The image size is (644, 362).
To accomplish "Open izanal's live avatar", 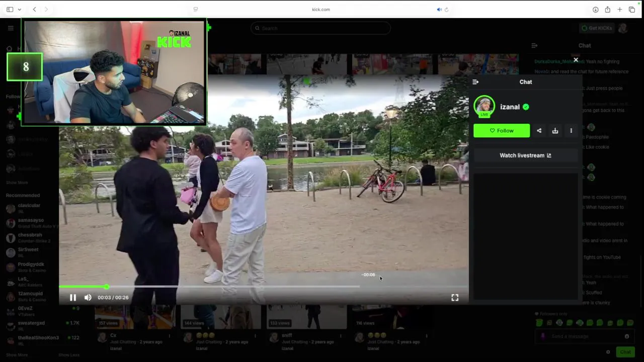I will click(484, 107).
